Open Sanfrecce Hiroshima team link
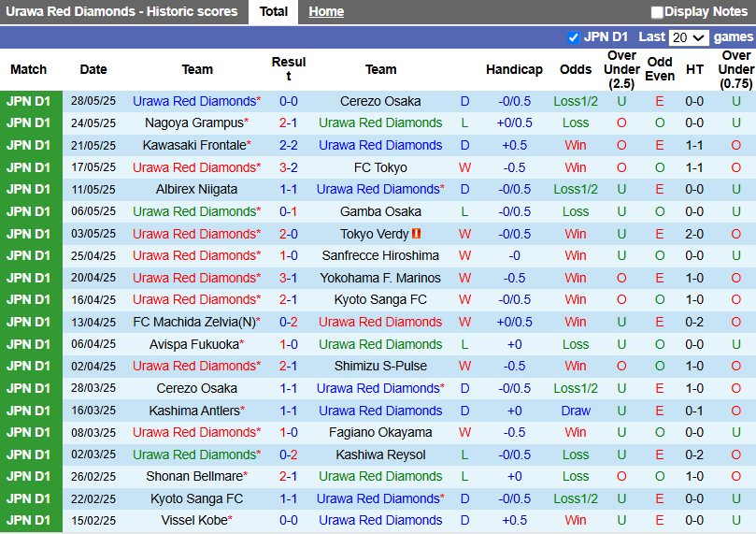The image size is (756, 534). click(380, 255)
